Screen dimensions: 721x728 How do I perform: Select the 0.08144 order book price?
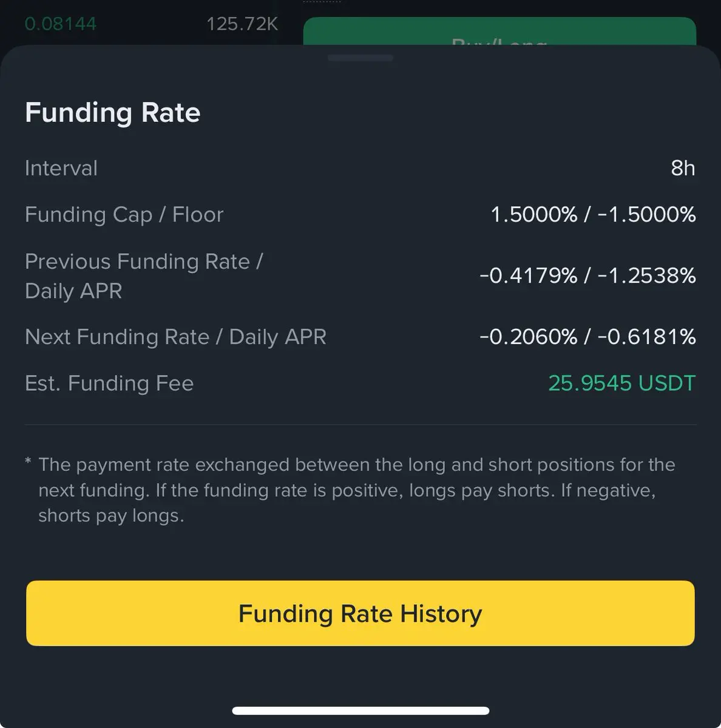point(61,24)
